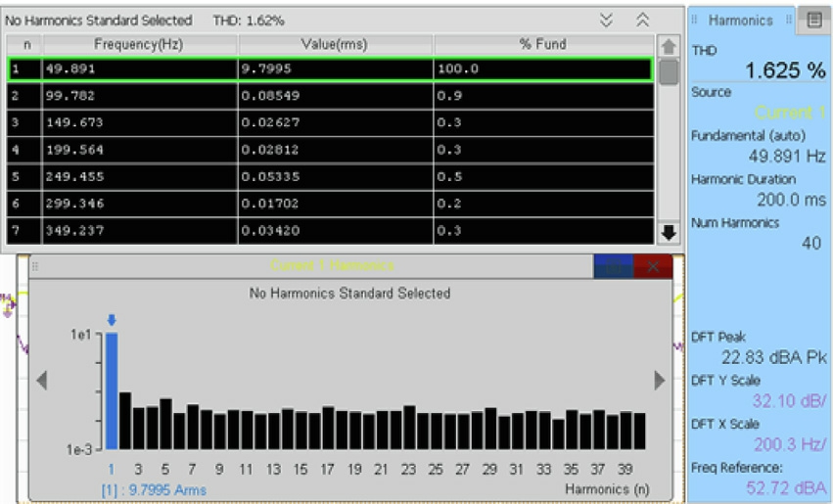
Task: Select the Harmonics tab in side panel
Action: pyautogui.click(x=739, y=20)
